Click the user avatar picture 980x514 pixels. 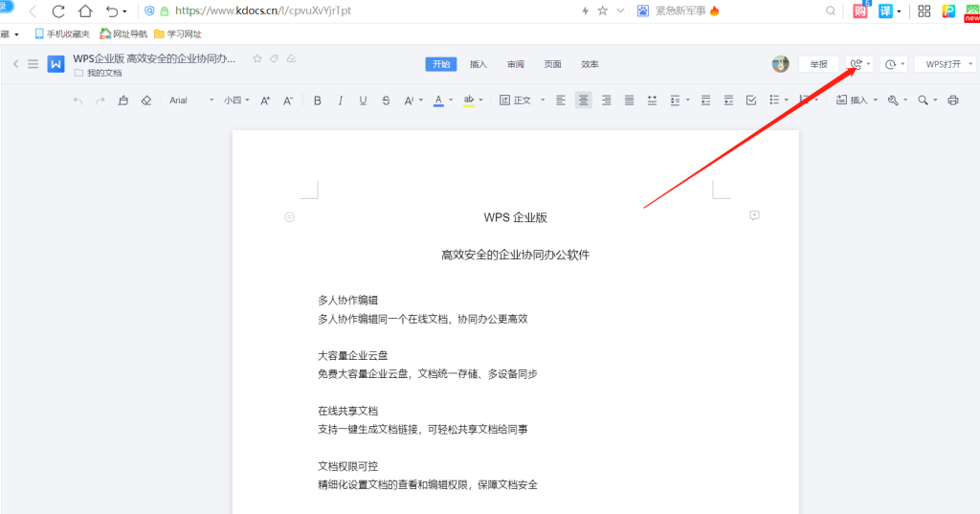[781, 64]
